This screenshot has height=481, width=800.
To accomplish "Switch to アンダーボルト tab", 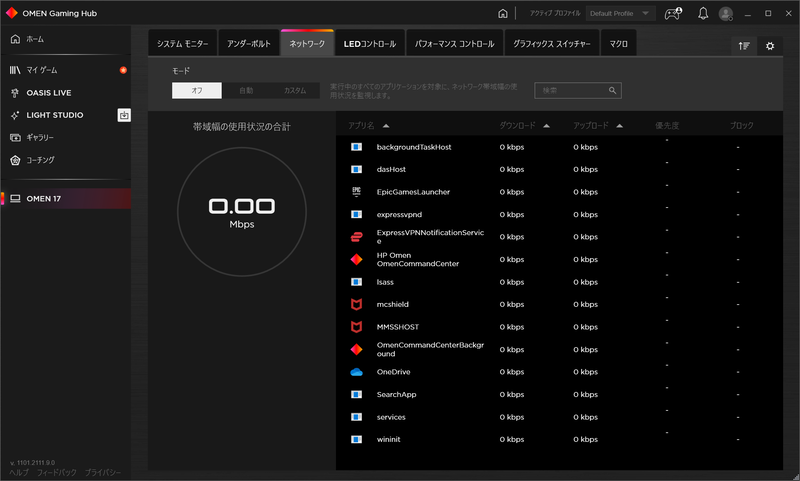I will pyautogui.click(x=249, y=43).
